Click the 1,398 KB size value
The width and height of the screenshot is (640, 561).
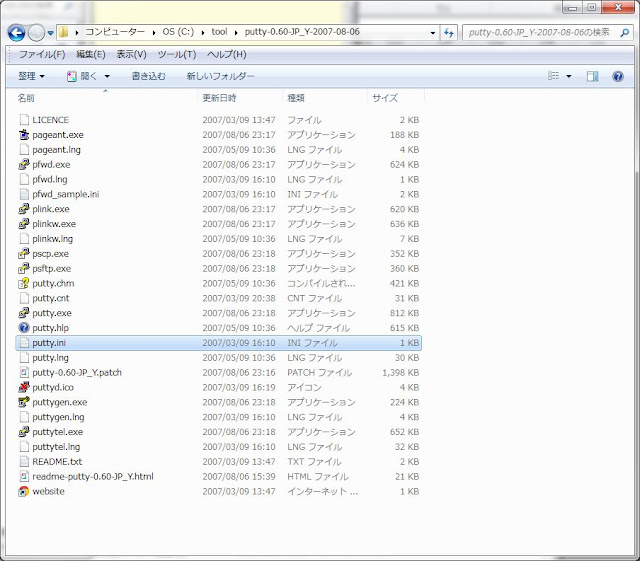(400, 372)
